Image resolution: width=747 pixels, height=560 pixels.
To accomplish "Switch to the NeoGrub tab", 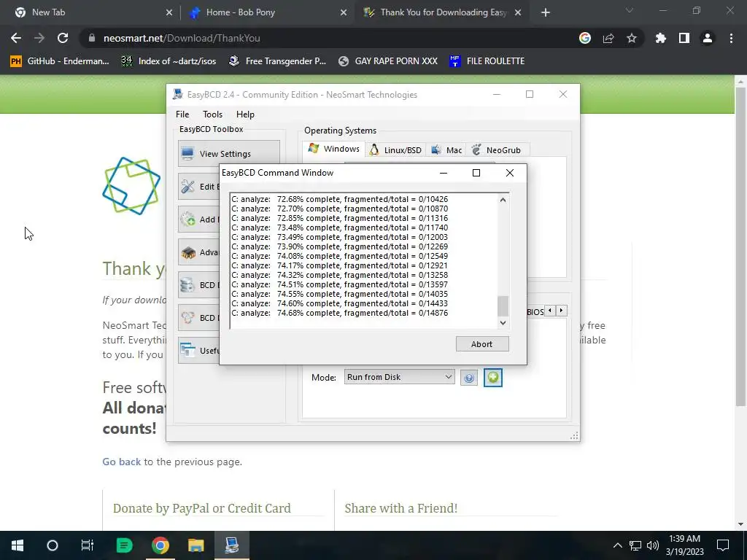I will pyautogui.click(x=496, y=150).
